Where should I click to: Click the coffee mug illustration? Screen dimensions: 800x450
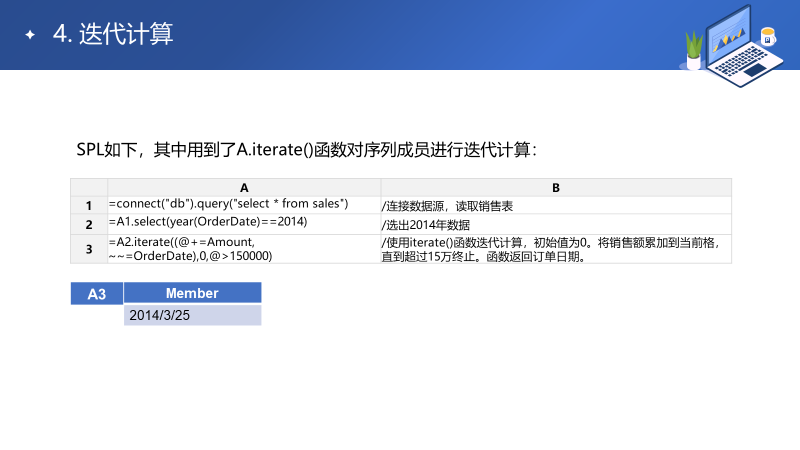768,36
